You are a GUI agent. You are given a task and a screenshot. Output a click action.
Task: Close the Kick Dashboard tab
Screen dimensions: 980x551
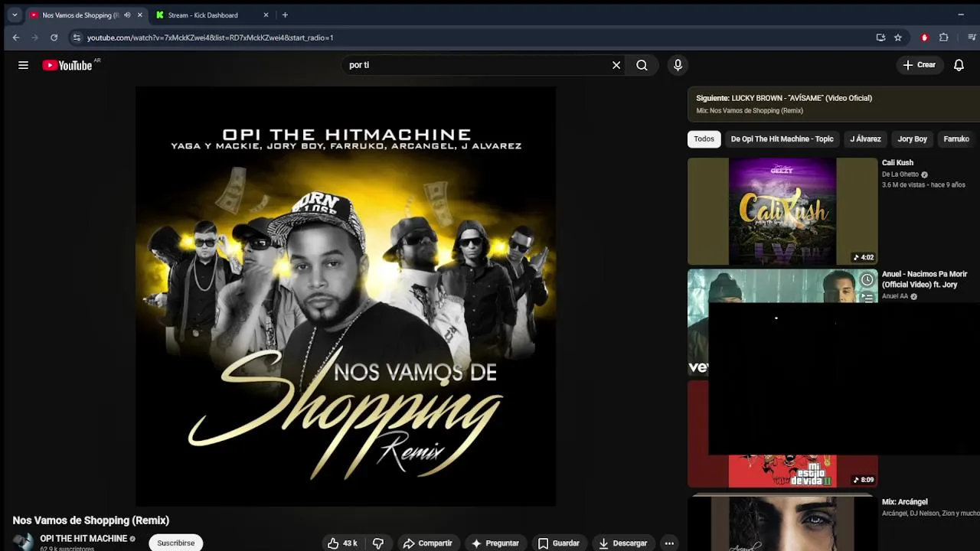click(x=266, y=15)
